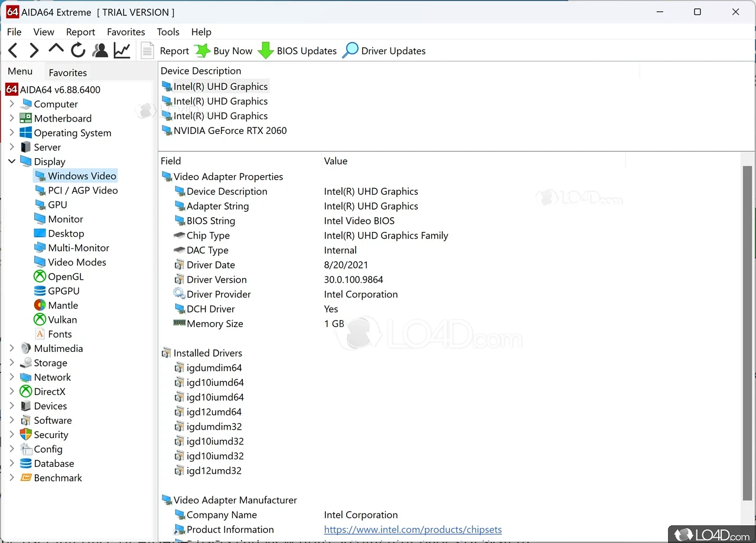Expand the Network tree node
Viewport: 756px width, 543px height.
tap(11, 377)
